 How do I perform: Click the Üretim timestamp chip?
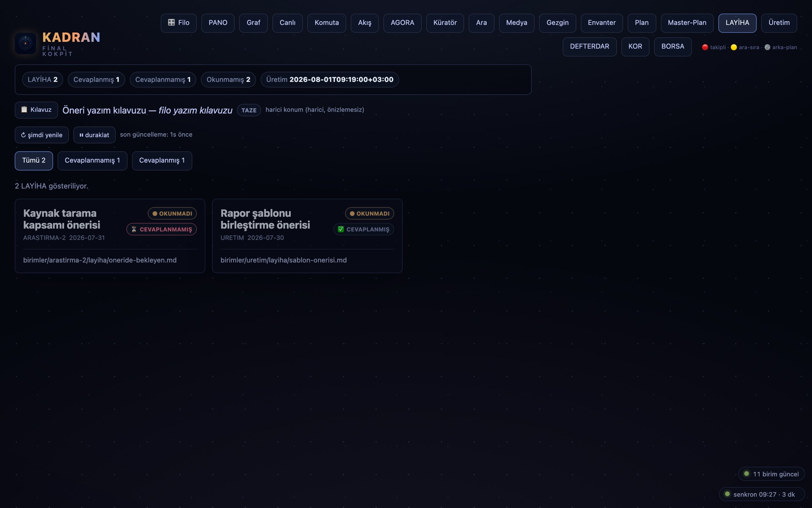[x=329, y=80]
